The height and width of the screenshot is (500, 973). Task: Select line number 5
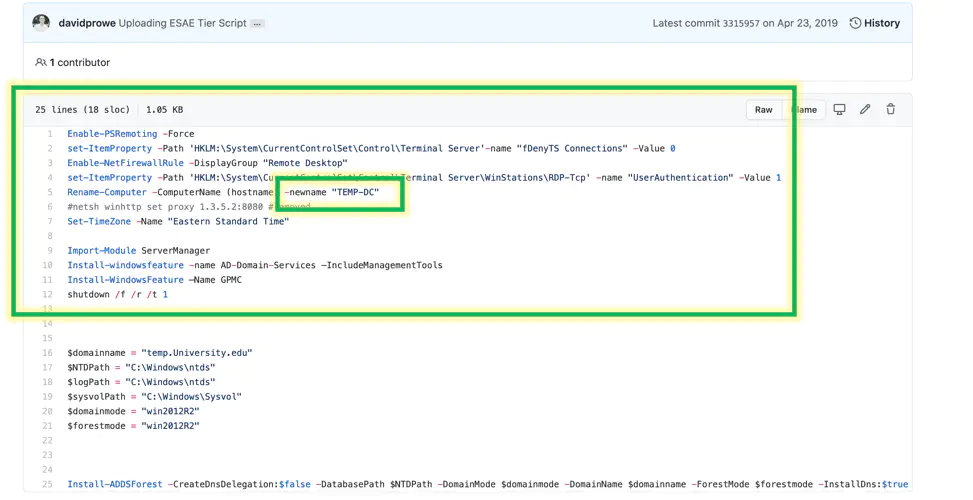tap(50, 192)
